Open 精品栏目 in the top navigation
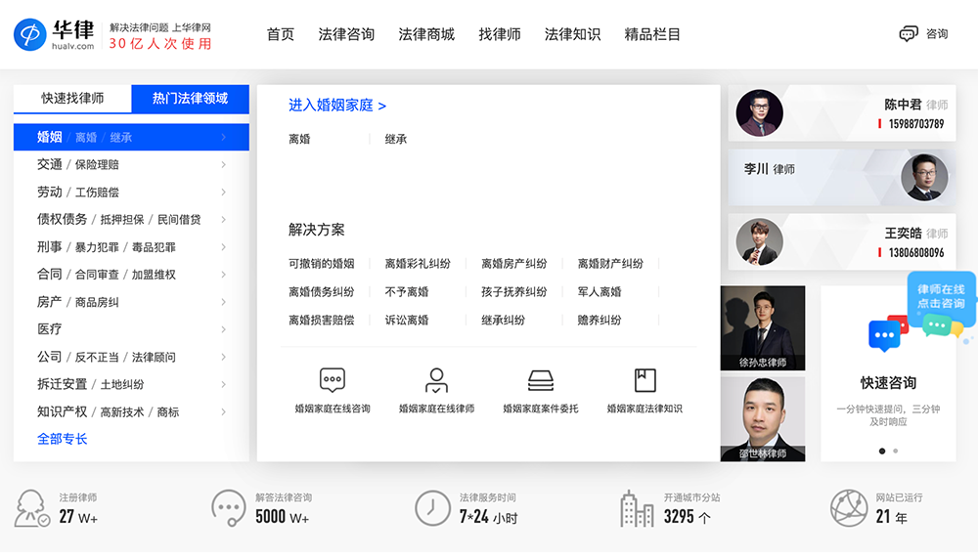978x560 pixels. pyautogui.click(x=652, y=34)
